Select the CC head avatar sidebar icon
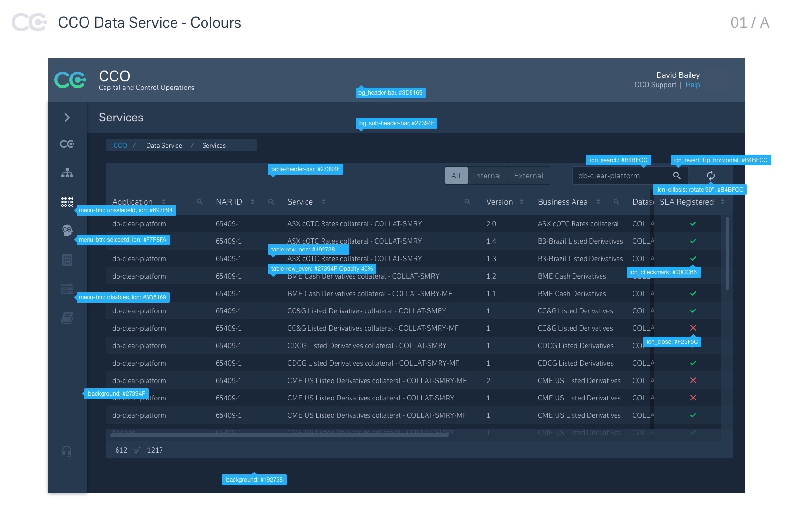This screenshot has width=793, height=532. pos(67,230)
